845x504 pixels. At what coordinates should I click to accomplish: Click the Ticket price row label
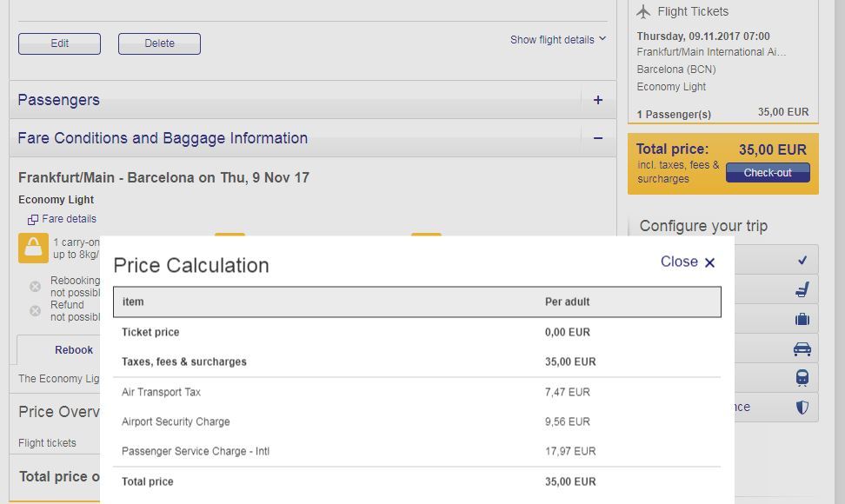tap(150, 332)
